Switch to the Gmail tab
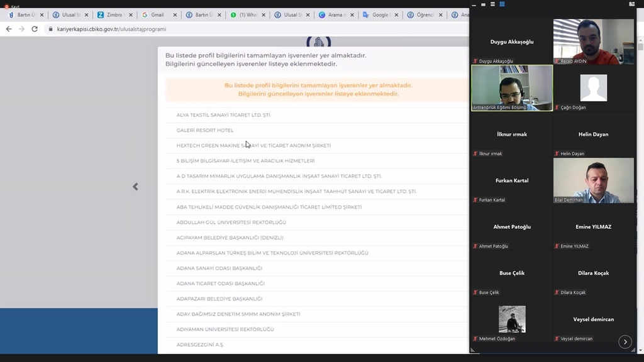644x362 pixels. [x=156, y=14]
